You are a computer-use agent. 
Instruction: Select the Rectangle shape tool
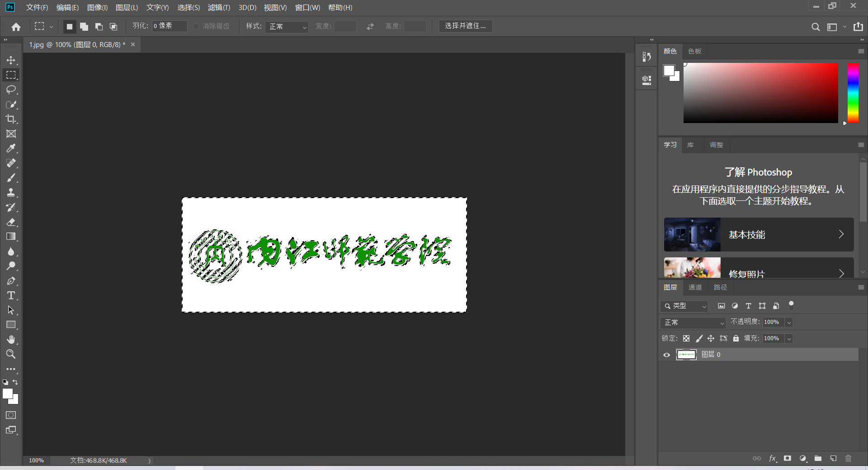[11, 325]
